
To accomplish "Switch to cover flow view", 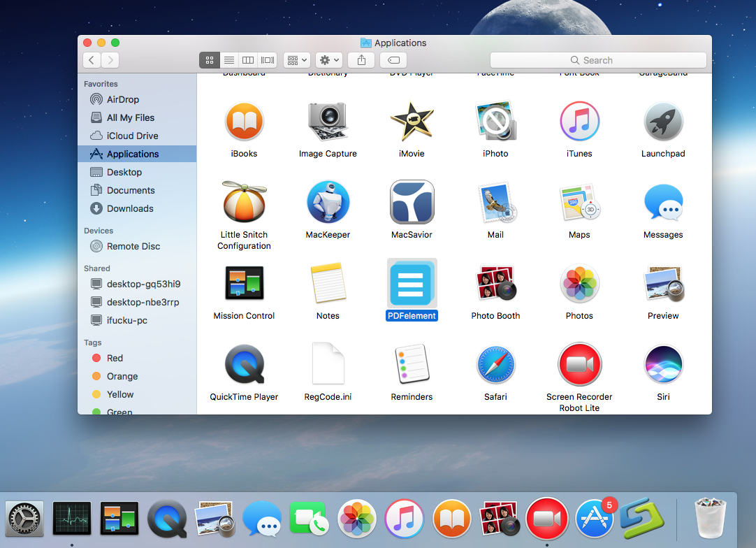I will [x=267, y=60].
